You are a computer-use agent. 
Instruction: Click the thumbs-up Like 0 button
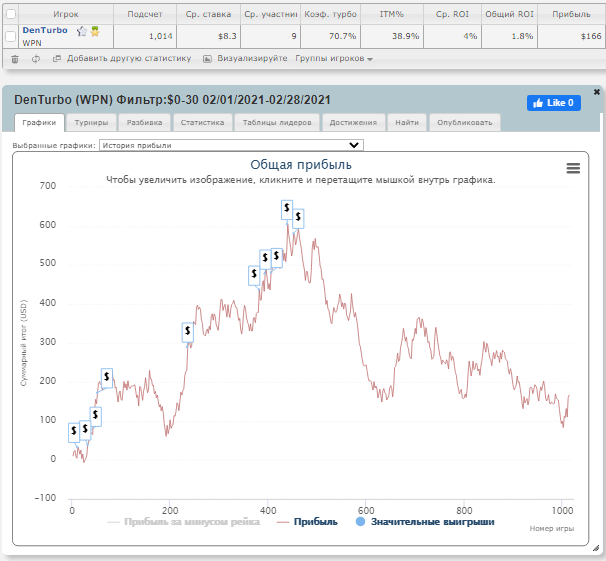tap(553, 103)
